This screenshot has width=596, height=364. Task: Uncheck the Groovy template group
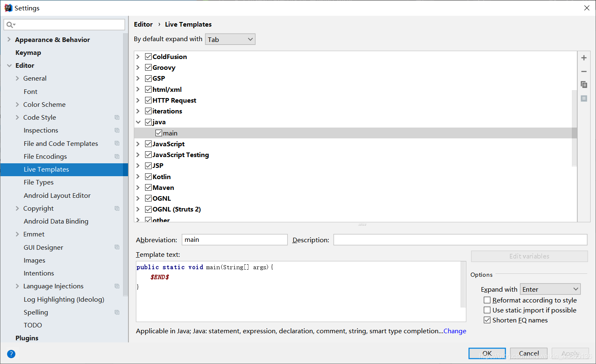coord(148,67)
